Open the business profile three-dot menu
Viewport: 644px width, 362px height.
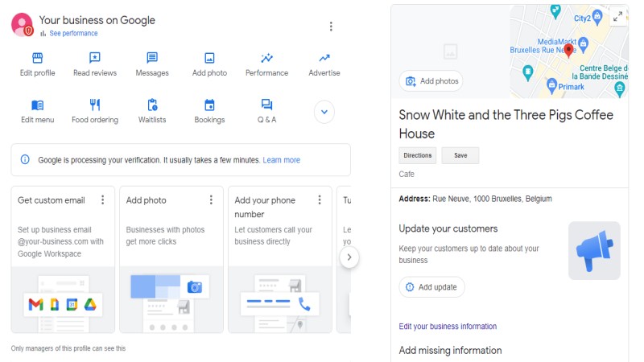(331, 27)
